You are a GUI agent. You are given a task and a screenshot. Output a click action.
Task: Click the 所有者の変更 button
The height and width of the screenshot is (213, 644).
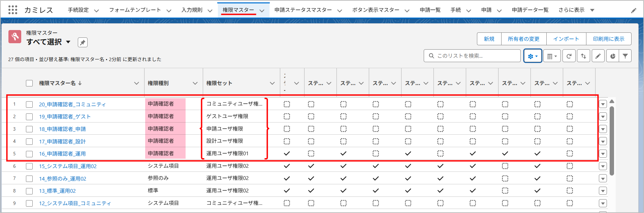pos(524,39)
